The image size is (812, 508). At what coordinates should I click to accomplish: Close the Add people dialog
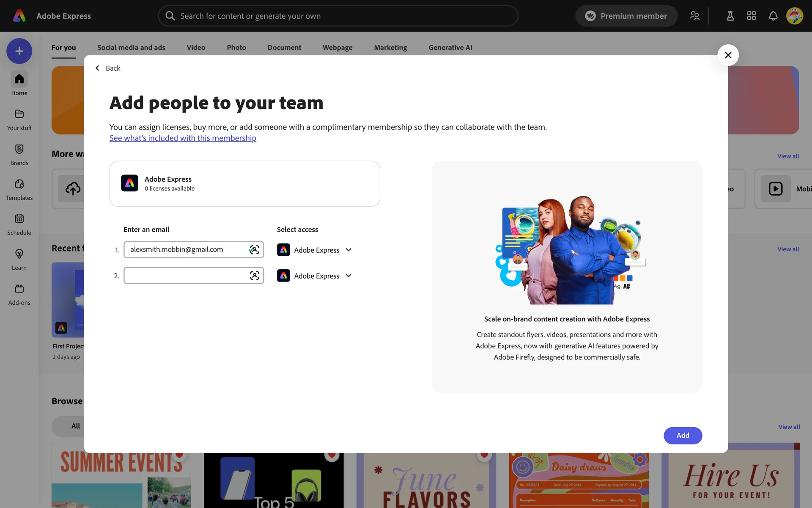(728, 55)
